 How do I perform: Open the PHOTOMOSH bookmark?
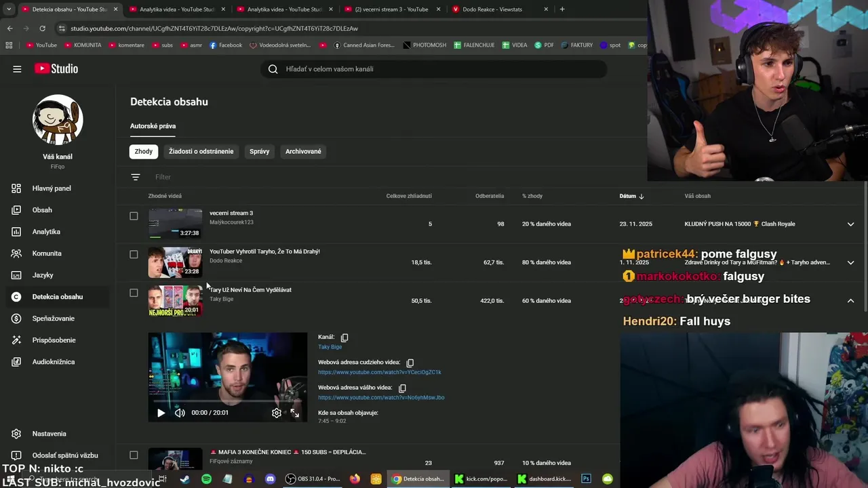pyautogui.click(x=425, y=45)
